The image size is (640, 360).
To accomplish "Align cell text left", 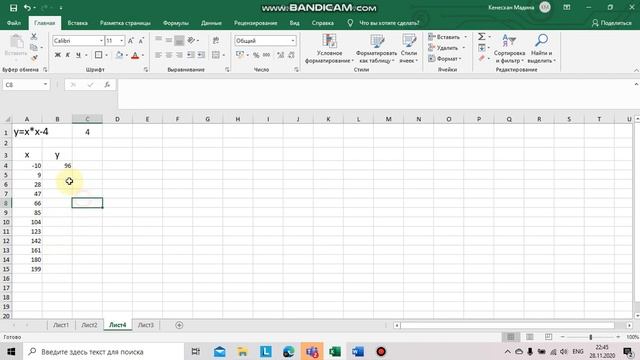I will pos(158,55).
